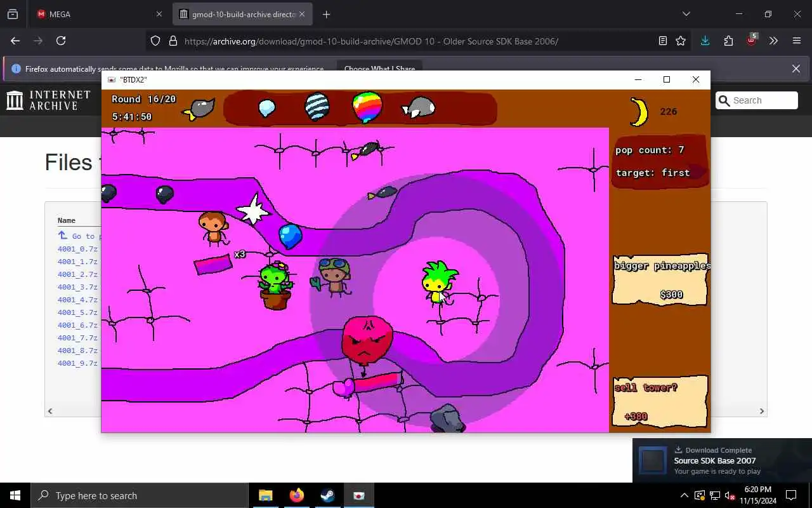The image size is (812, 508).
Task: Open the uBlock Origin extension icon
Action: point(752,40)
